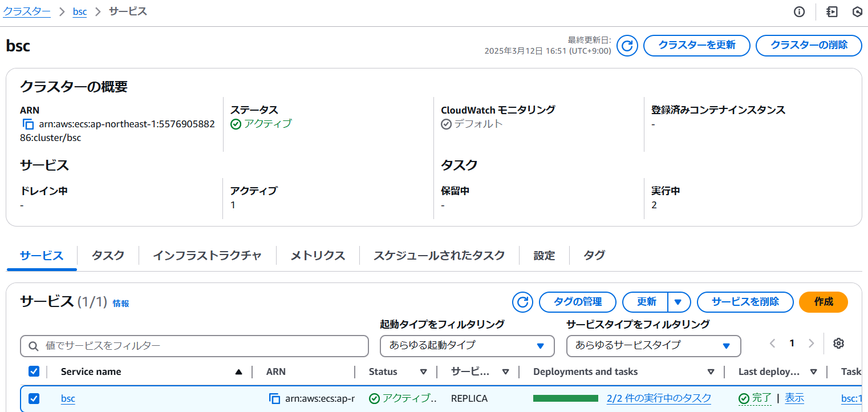
Task: Sort ascending by Service name arrow
Action: point(239,372)
